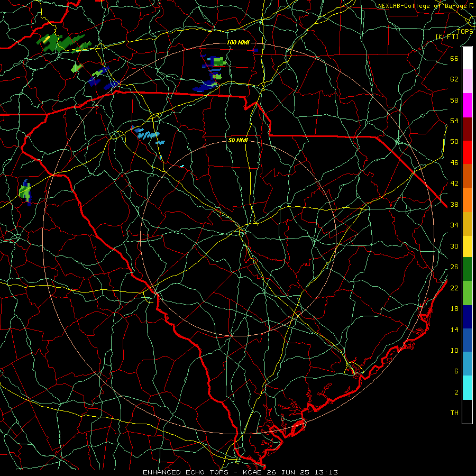
Task: Click the '62' legend value
Action: tap(454, 79)
